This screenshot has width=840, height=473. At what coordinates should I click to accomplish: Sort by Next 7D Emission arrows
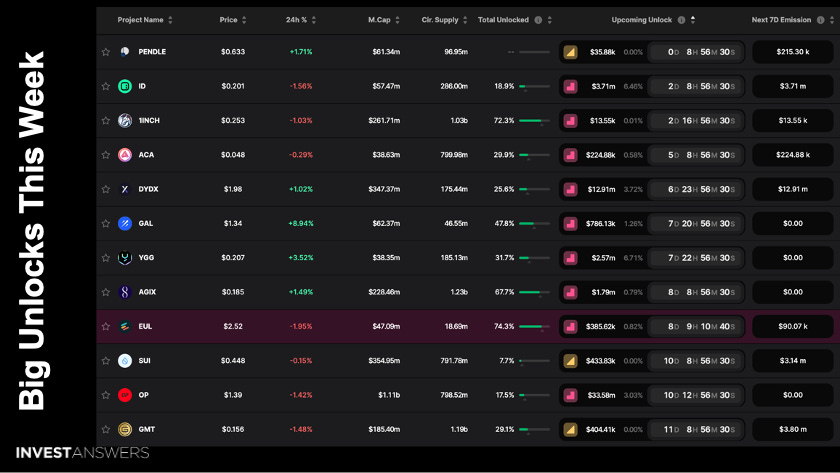[x=832, y=20]
